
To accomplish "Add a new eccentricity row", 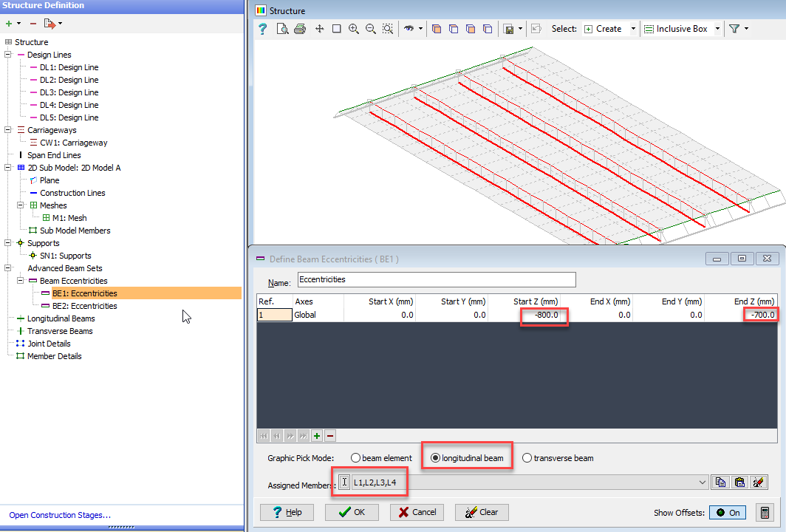I will point(318,435).
